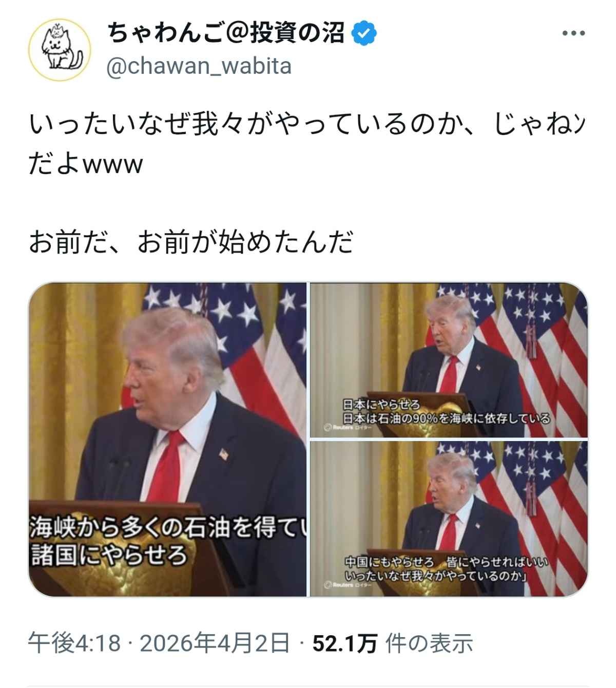Tap the 海峡から多くの石油 subtitle in left image
Image resolution: width=616 pixels, height=688 pixels.
click(167, 528)
